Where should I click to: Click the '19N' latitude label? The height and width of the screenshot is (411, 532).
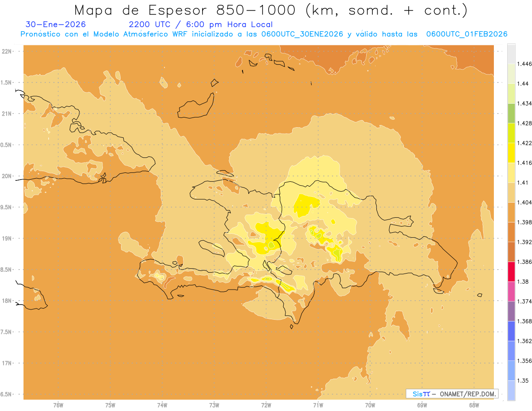coord(7,239)
